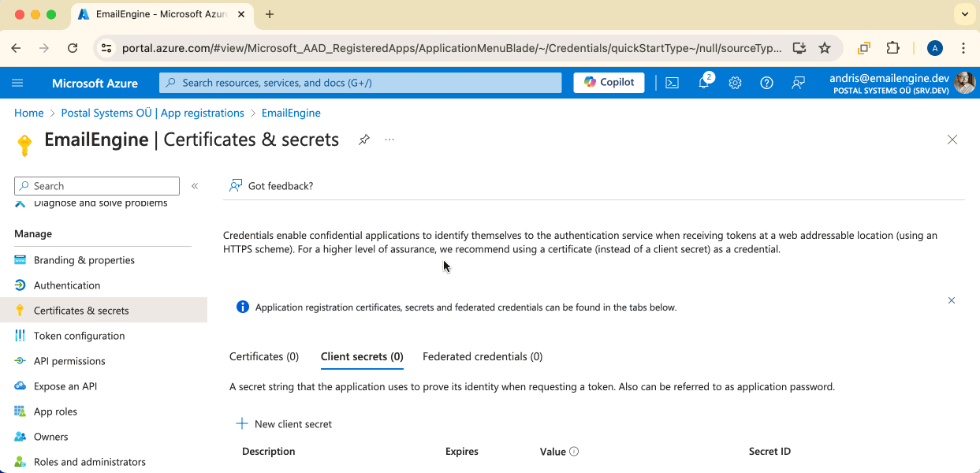
Task: Collapse the left sidebar menu
Action: coord(195,186)
